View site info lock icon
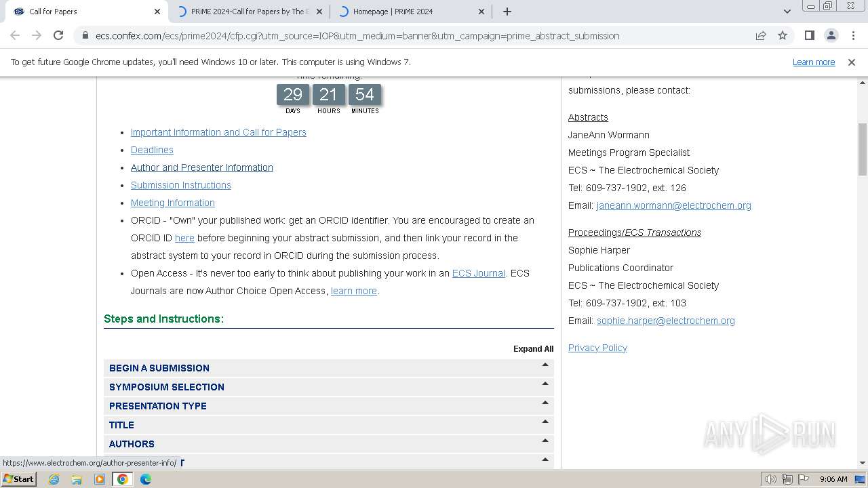The width and height of the screenshot is (868, 488). pos(85,35)
